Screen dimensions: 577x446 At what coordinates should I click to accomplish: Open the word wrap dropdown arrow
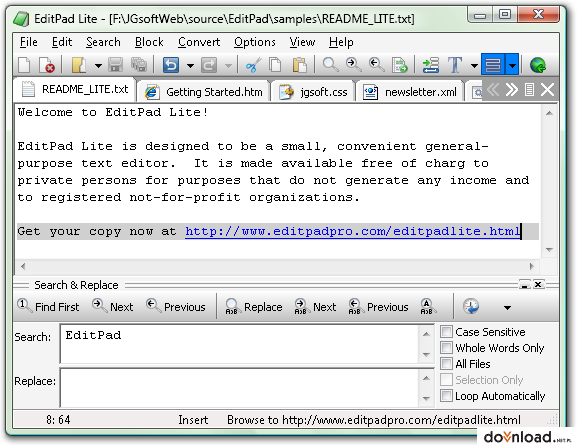tap(512, 65)
